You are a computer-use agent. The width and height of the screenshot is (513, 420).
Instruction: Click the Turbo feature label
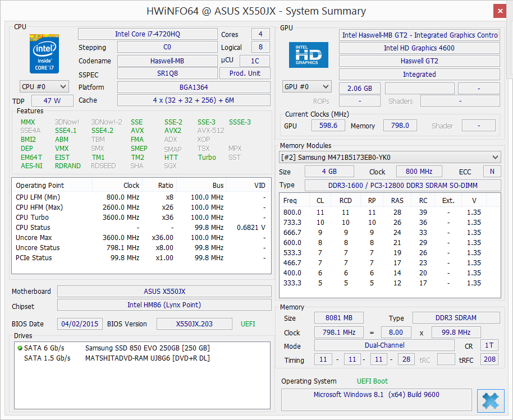[207, 157]
